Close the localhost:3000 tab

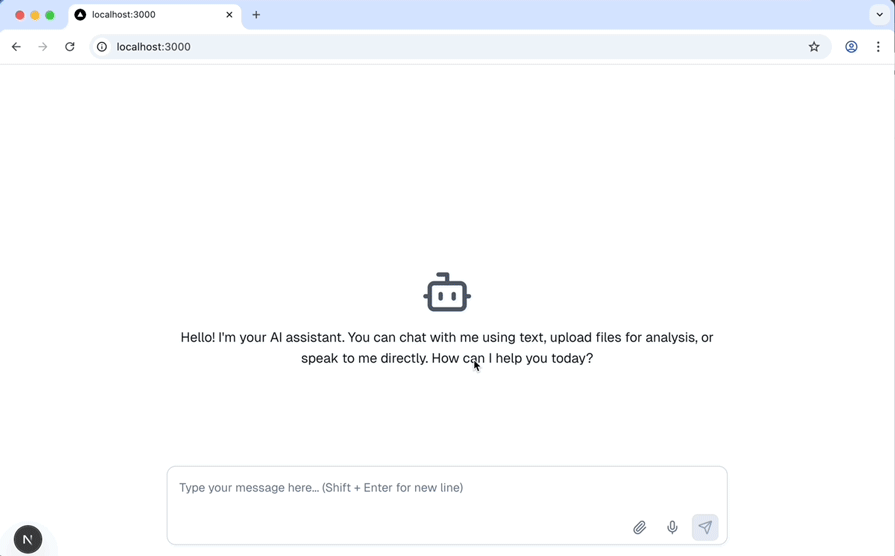[x=229, y=15]
